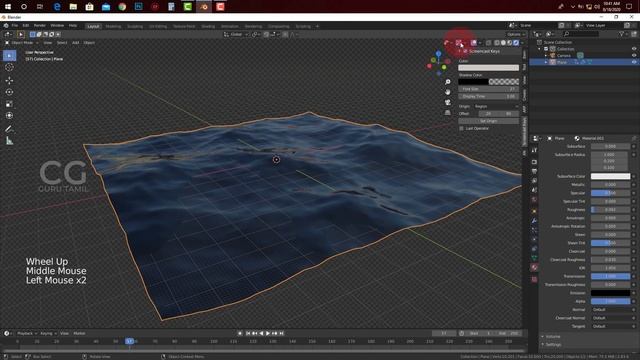
Task: Select the Scale tool
Action: pos(9,104)
